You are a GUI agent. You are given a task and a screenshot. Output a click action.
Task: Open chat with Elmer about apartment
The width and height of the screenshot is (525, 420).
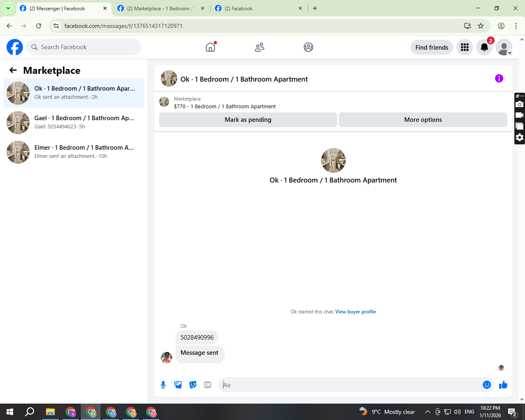(x=74, y=152)
